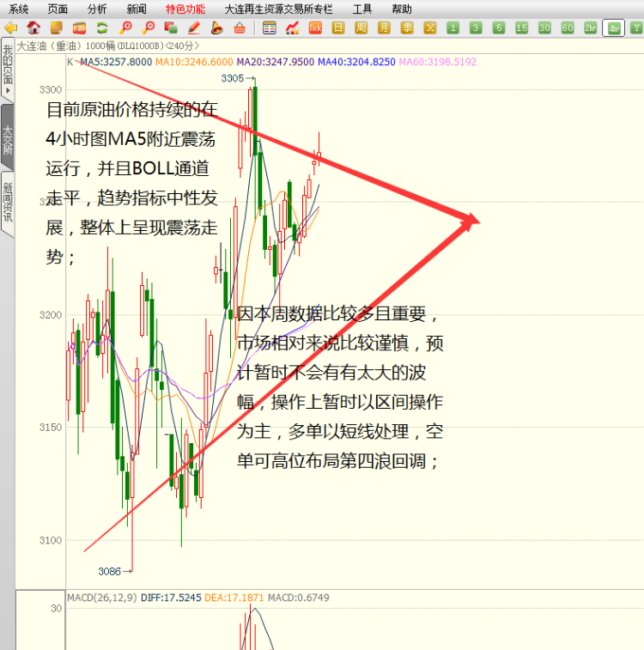Open the bell alert icon

(x=216, y=28)
